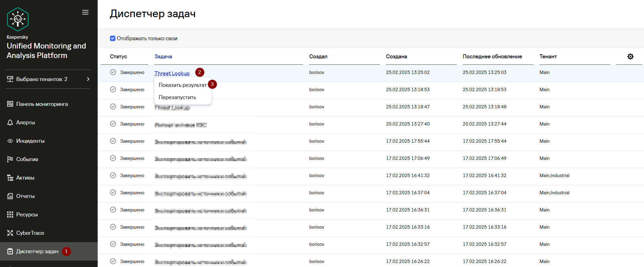Image resolution: width=644 pixels, height=267 pixels.
Task: Click status icon of task created 13:18:47
Action: pyautogui.click(x=113, y=106)
